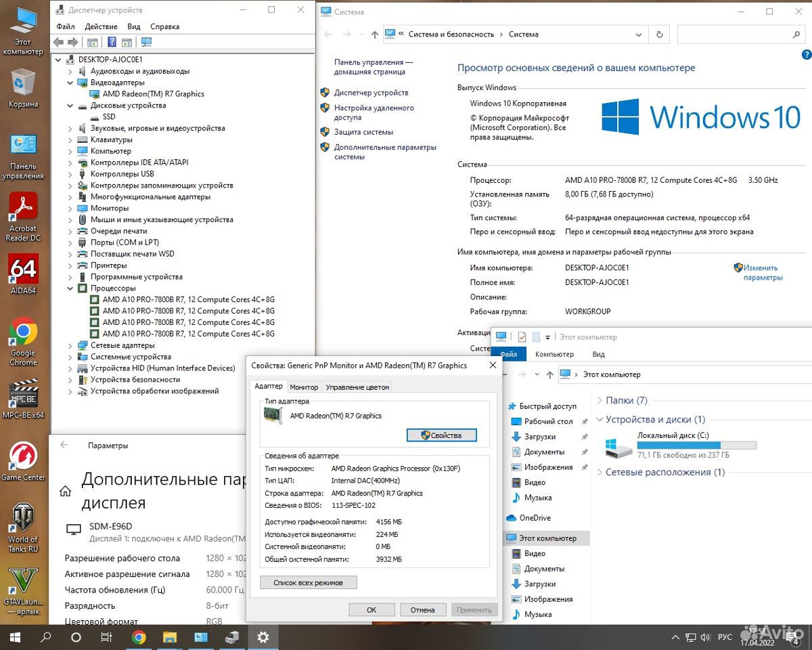The height and width of the screenshot is (650, 812).
Task: Click Изменить параметры link
Action: point(763,272)
